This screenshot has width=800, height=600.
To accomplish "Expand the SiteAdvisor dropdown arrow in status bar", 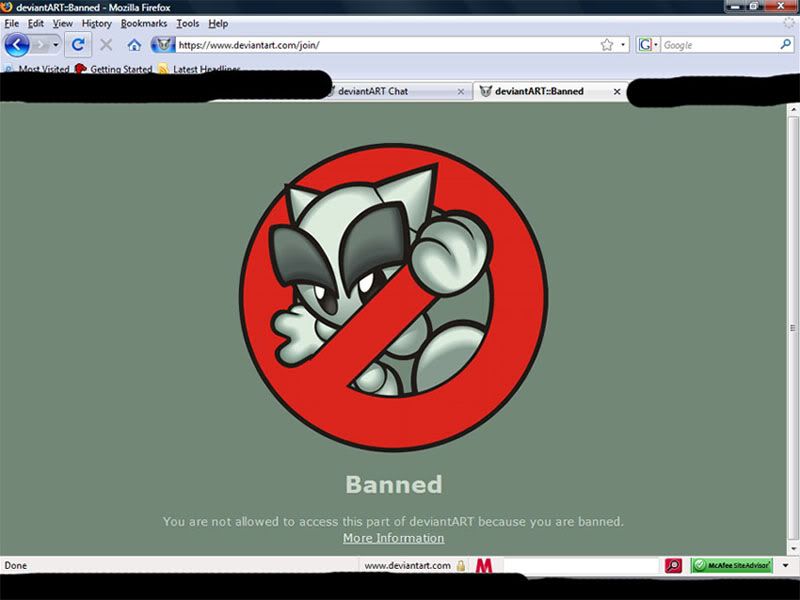I will click(785, 565).
